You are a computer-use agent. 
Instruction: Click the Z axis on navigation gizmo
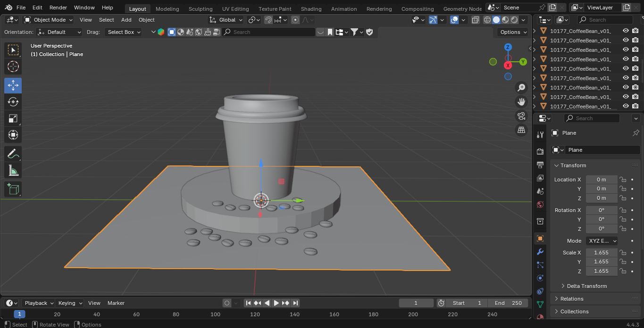pos(508,47)
